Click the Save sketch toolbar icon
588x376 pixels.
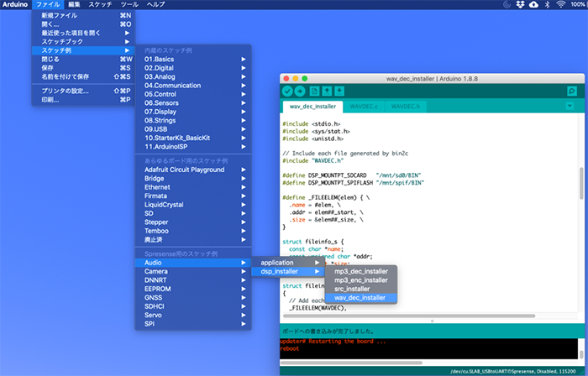(x=340, y=91)
